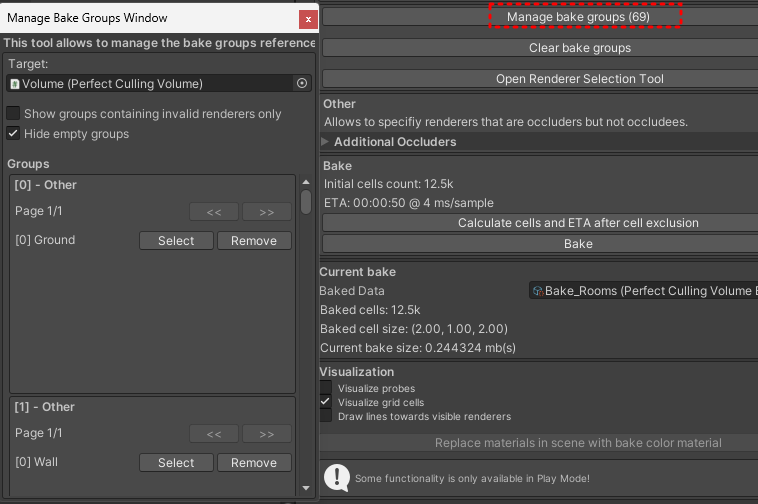Click the Target Volume (Perfect Culling Volume) field
Image resolution: width=758 pixels, height=504 pixels.
pos(159,84)
